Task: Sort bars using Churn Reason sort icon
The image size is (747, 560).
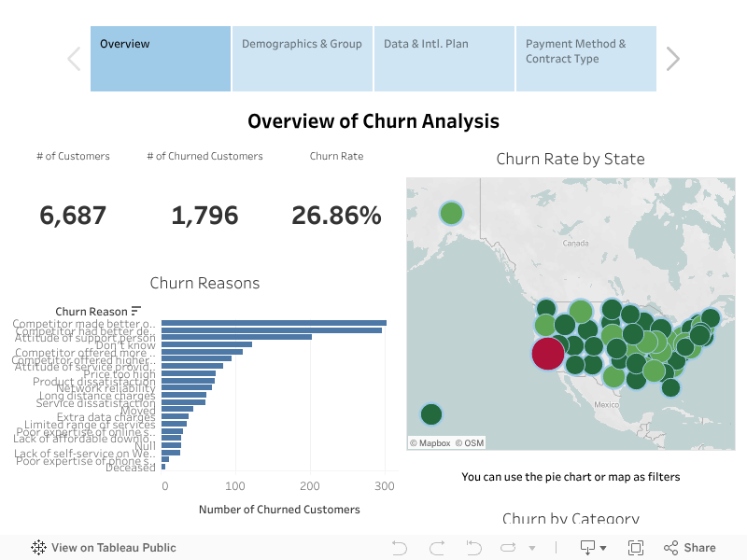Action: [136, 311]
